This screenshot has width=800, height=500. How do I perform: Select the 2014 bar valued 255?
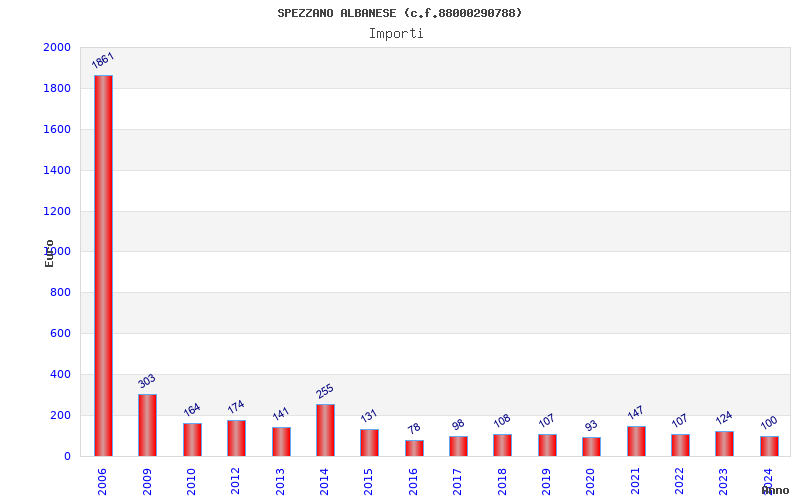[x=326, y=430]
